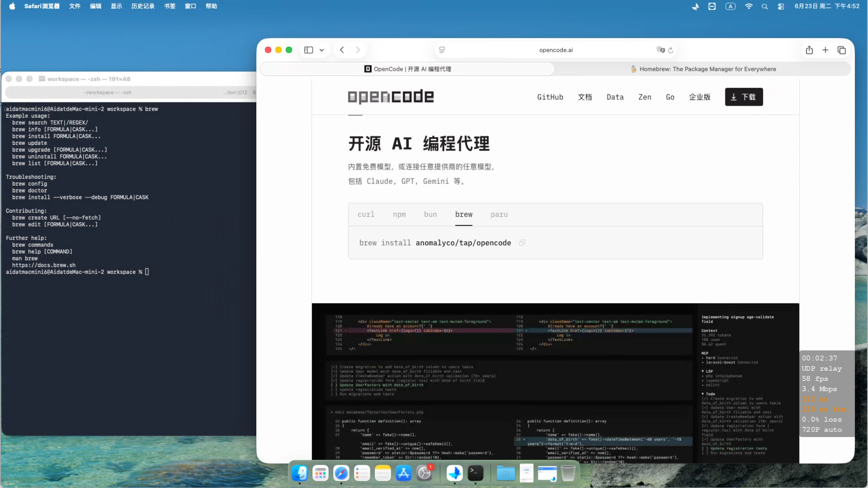Select the paru install tab
This screenshot has width=868, height=488.
coord(499,214)
